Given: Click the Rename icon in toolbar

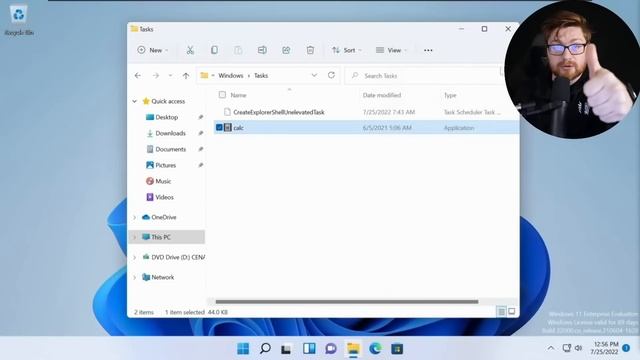Looking at the screenshot, I should (262, 50).
